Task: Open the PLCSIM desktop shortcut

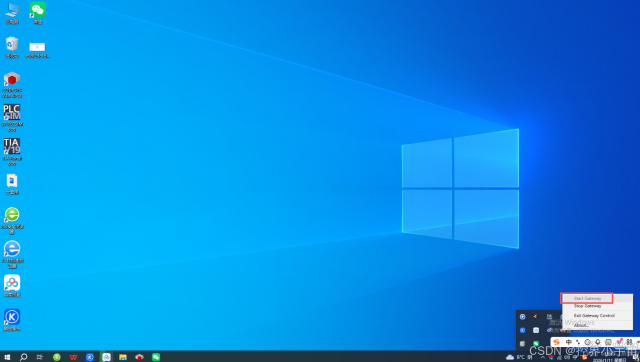Action: 12,118
